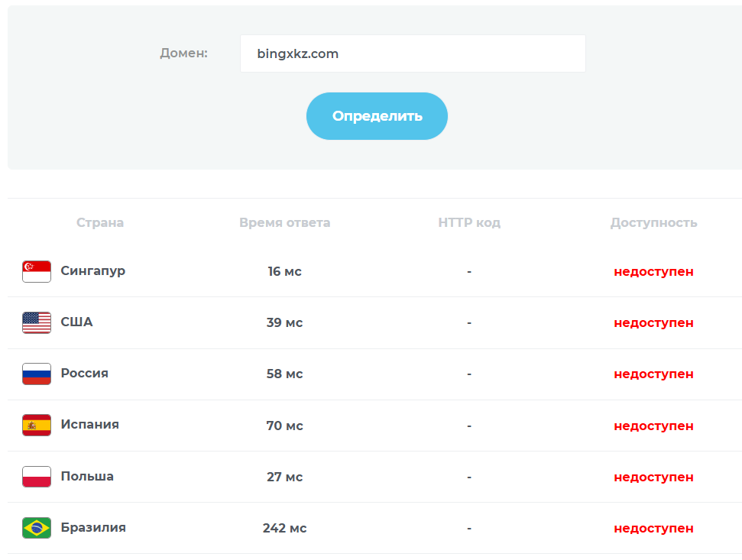Focus the Домен input field

pyautogui.click(x=413, y=53)
